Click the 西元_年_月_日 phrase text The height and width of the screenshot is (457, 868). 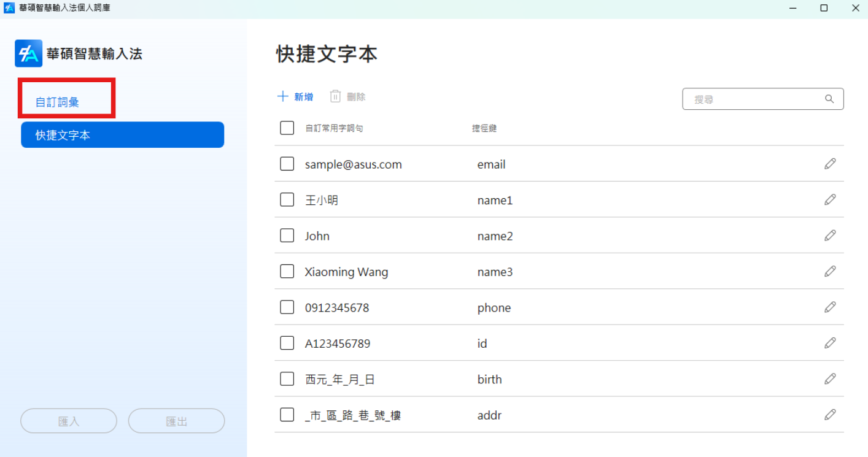[339, 380]
